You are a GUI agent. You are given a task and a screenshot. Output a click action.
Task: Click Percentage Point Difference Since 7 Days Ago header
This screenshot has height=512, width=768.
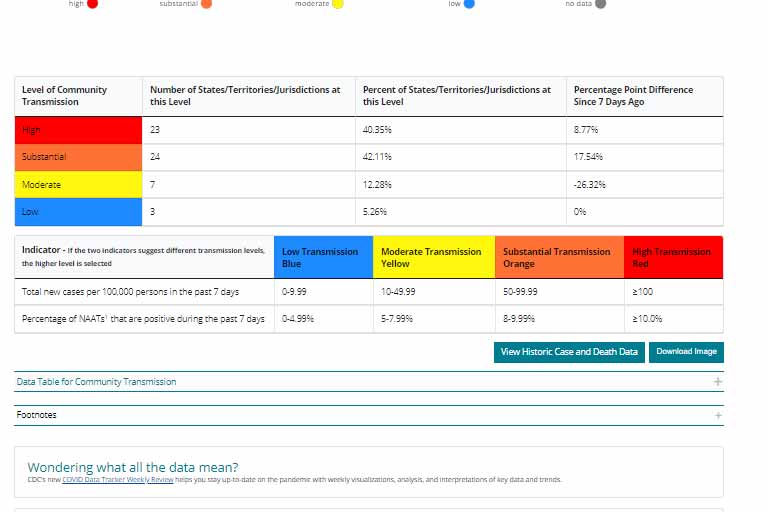[x=645, y=96]
